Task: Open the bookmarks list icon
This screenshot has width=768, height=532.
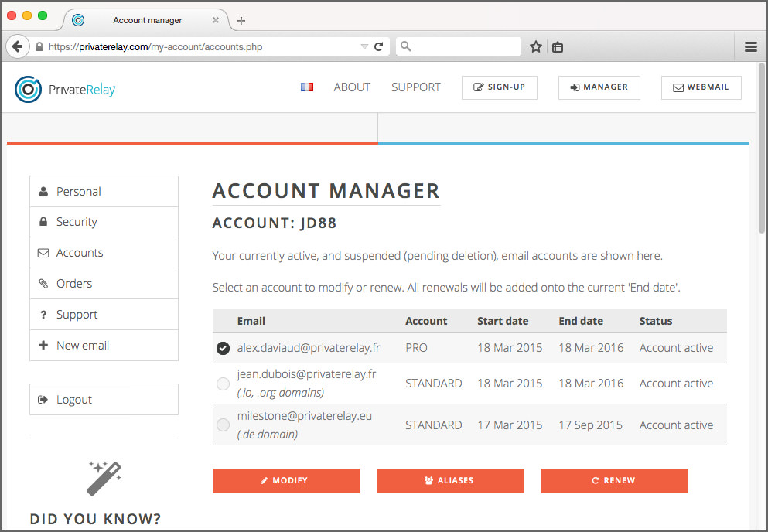Action: (x=558, y=47)
